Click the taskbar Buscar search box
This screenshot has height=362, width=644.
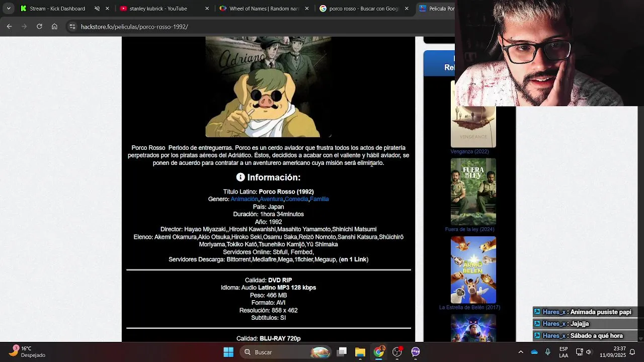[x=286, y=352]
